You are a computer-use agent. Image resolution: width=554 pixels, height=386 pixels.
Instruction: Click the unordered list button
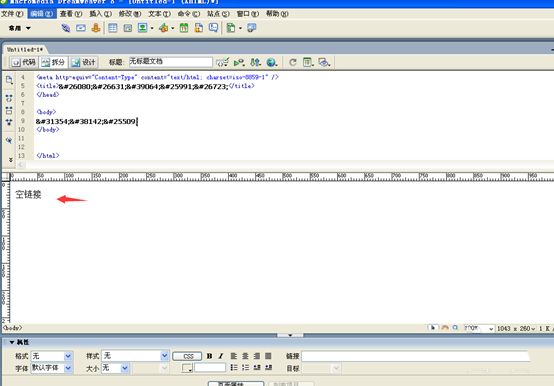[234, 368]
